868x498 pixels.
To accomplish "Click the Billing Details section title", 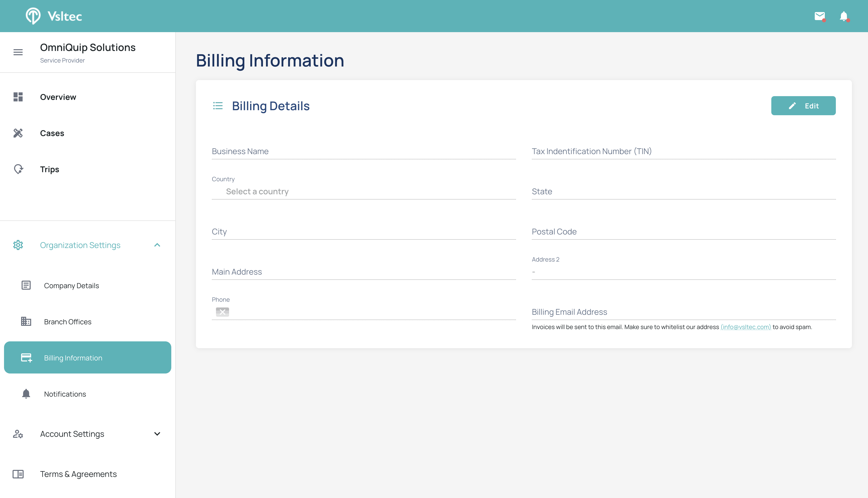I will pos(271,106).
